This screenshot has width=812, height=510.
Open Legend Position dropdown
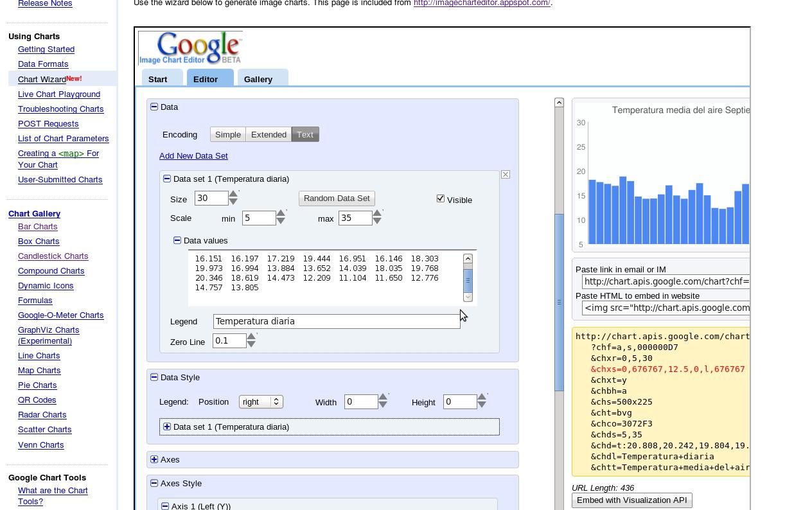[x=261, y=401]
